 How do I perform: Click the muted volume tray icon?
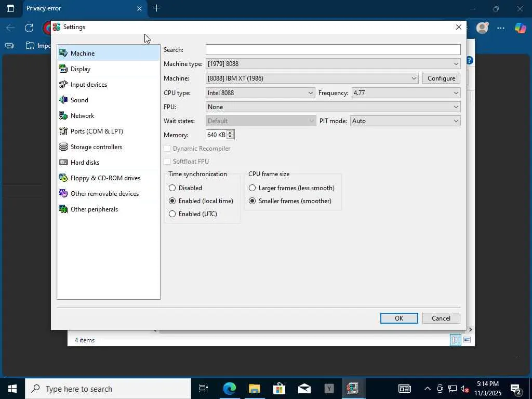tap(464, 389)
